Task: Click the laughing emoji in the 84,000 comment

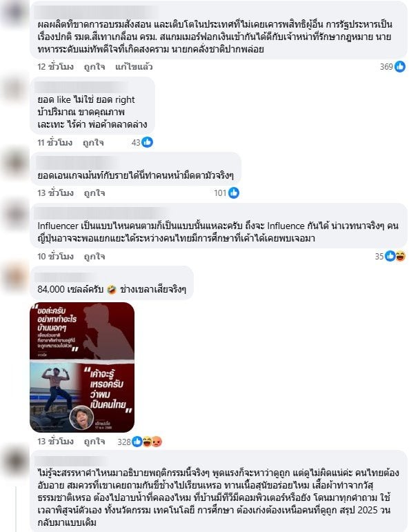Action: click(x=112, y=289)
